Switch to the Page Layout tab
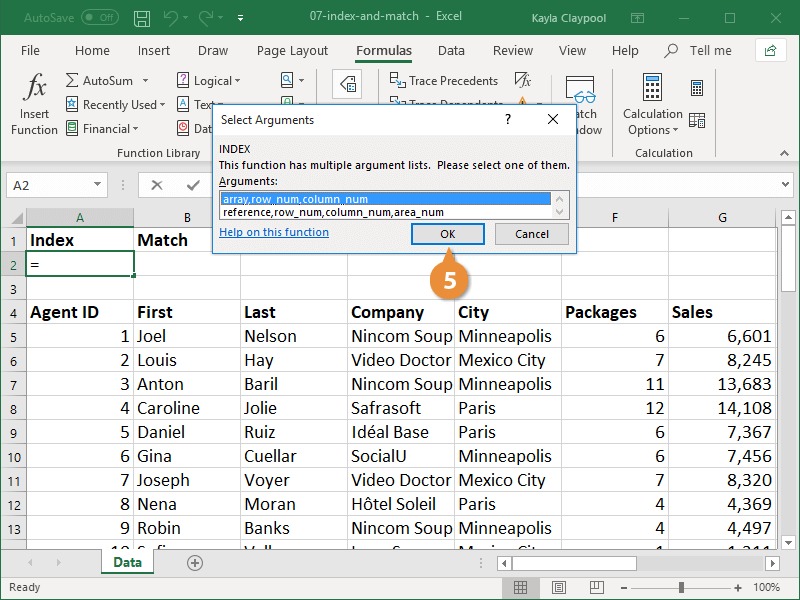This screenshot has height=600, width=800. pyautogui.click(x=292, y=51)
